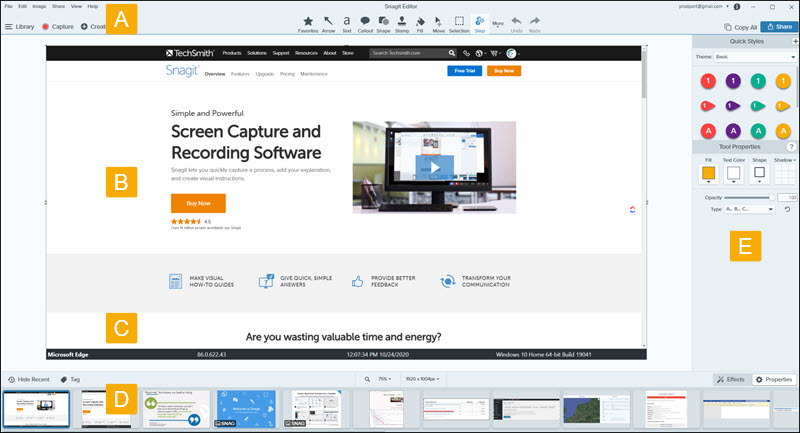Open the thumbnail with green quote marks
Viewport: 800px width, 433px height.
tap(176, 409)
